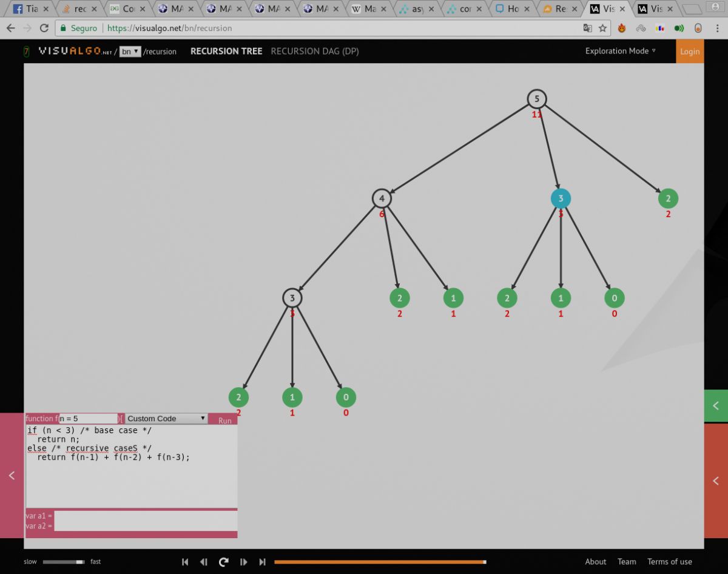This screenshot has width=728, height=574.
Task: Click root node 5 of tree
Action: [x=537, y=99]
